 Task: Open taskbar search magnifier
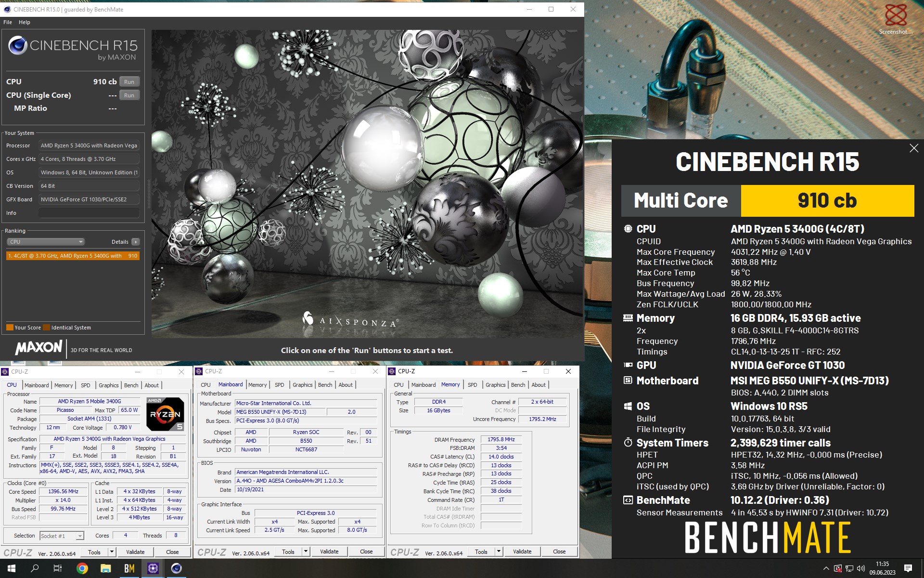click(35, 568)
